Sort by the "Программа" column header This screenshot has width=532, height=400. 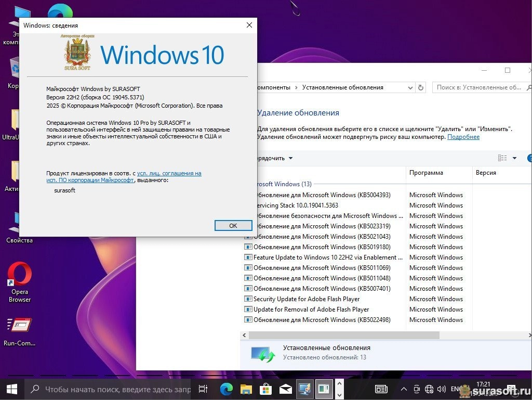(426, 173)
